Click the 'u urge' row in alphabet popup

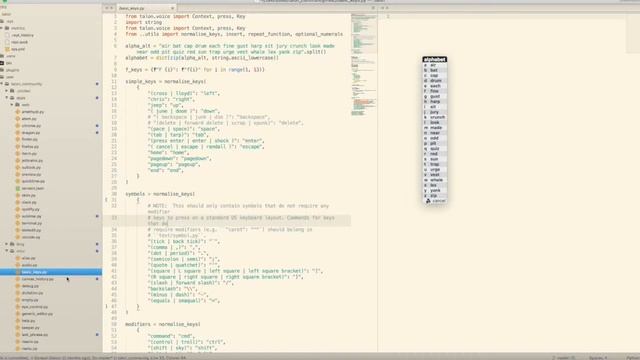pyautogui.click(x=435, y=169)
